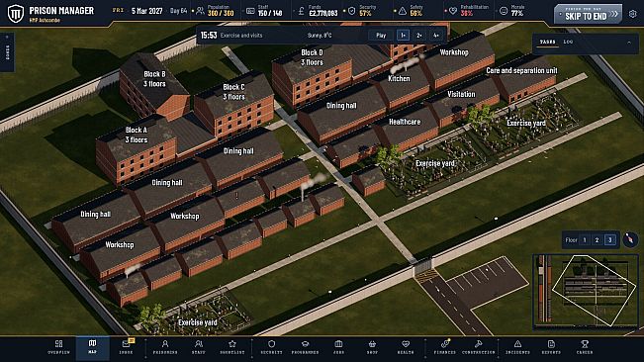The width and height of the screenshot is (644, 362).
Task: Set game speed to 1x
Action: click(403, 36)
